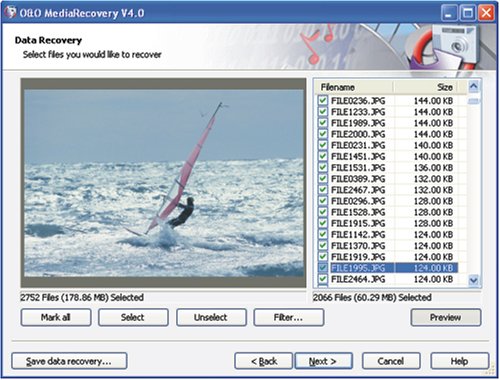Click '2752 Files (178.86 MB) Selected' status
Viewport: 500px width, 380px height.
82,297
